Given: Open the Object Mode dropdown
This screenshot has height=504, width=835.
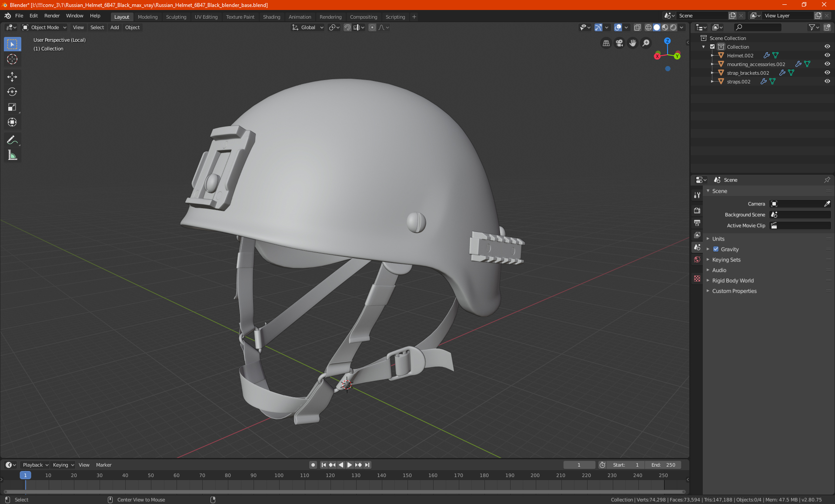Looking at the screenshot, I should [x=44, y=27].
